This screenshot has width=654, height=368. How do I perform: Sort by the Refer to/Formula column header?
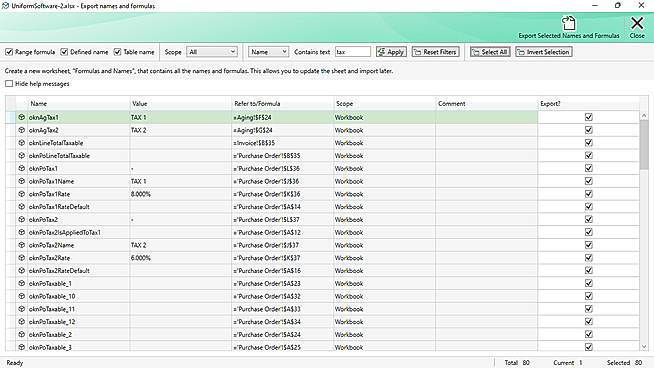tap(283, 103)
